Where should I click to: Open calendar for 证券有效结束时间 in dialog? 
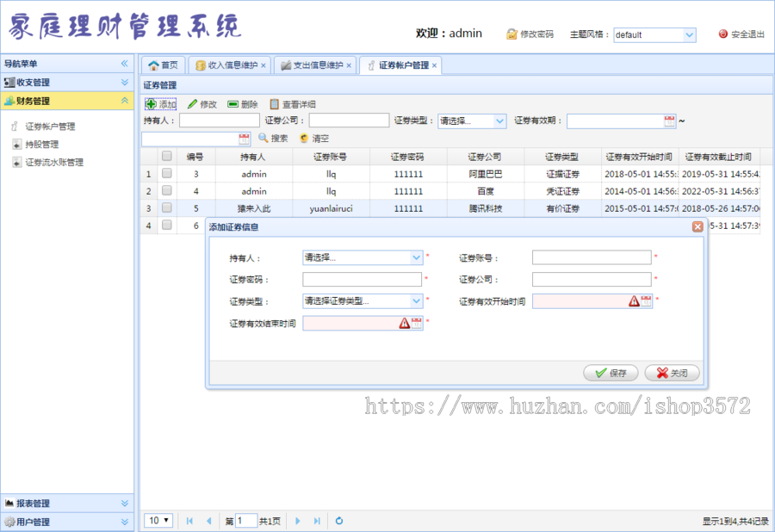[x=417, y=323]
